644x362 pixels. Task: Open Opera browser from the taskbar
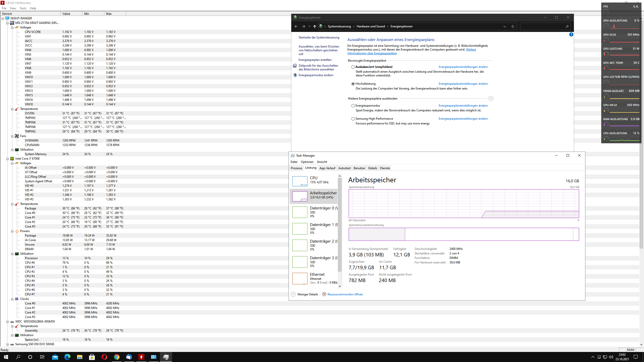[104, 357]
